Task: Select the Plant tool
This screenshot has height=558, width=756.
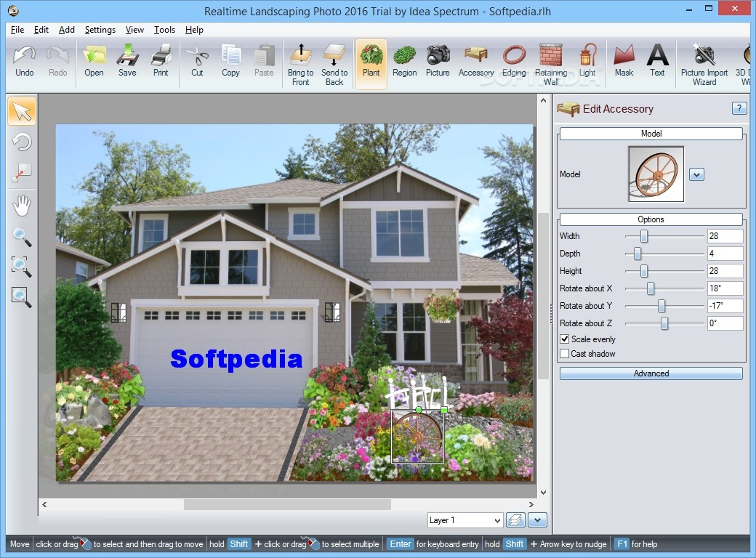Action: [x=371, y=64]
